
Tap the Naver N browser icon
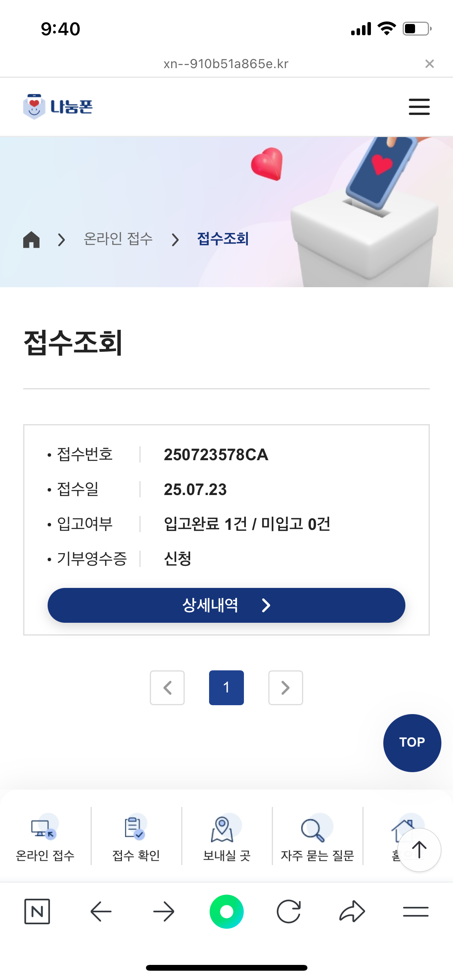pyautogui.click(x=37, y=911)
